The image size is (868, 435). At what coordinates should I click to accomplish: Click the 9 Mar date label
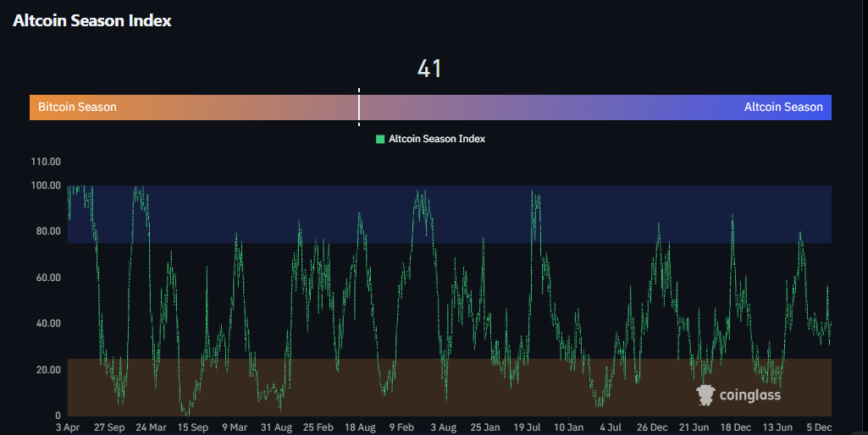pos(235,427)
